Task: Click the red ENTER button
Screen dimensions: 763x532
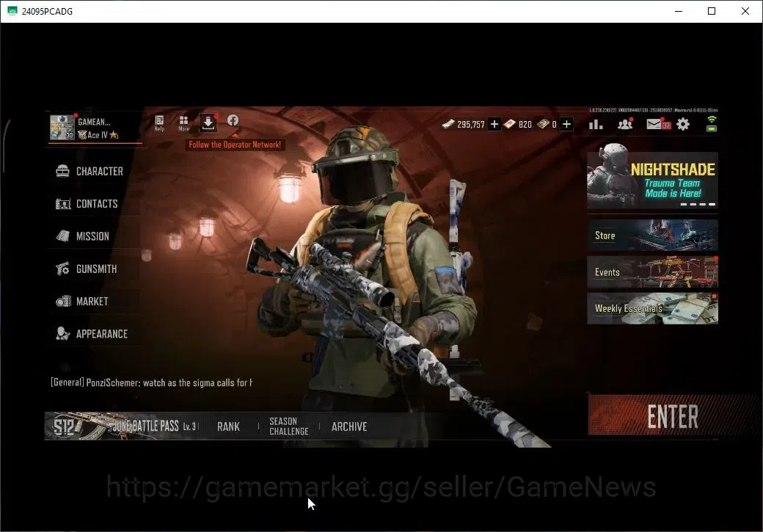Action: pos(673,415)
